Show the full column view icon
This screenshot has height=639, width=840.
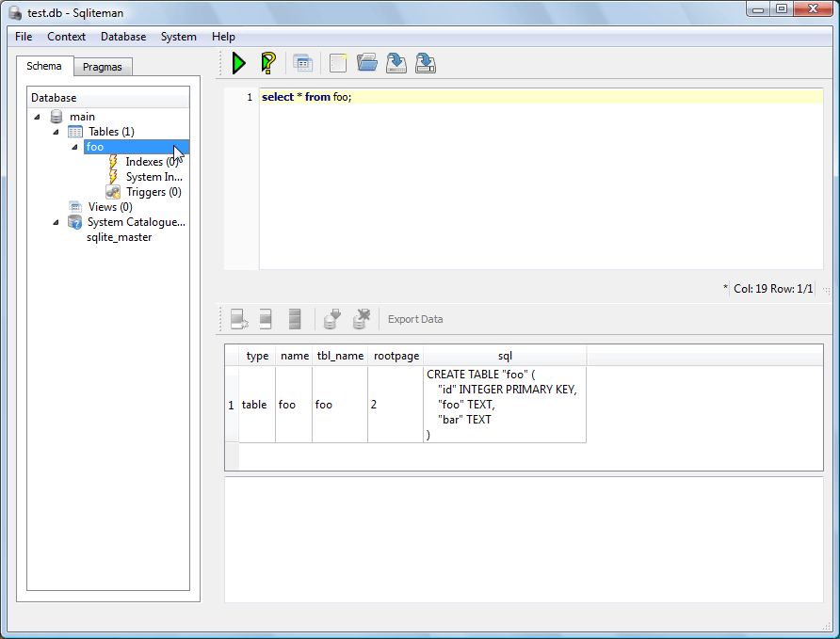point(295,318)
